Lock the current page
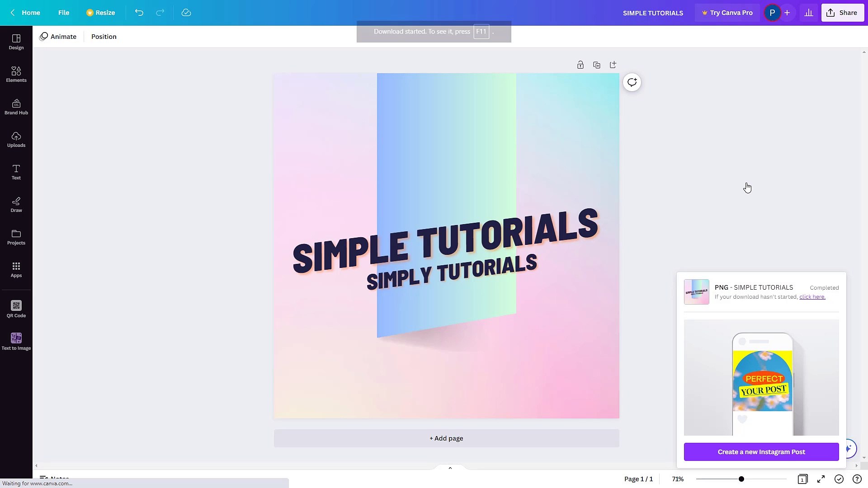Viewport: 868px width, 488px height. [580, 65]
